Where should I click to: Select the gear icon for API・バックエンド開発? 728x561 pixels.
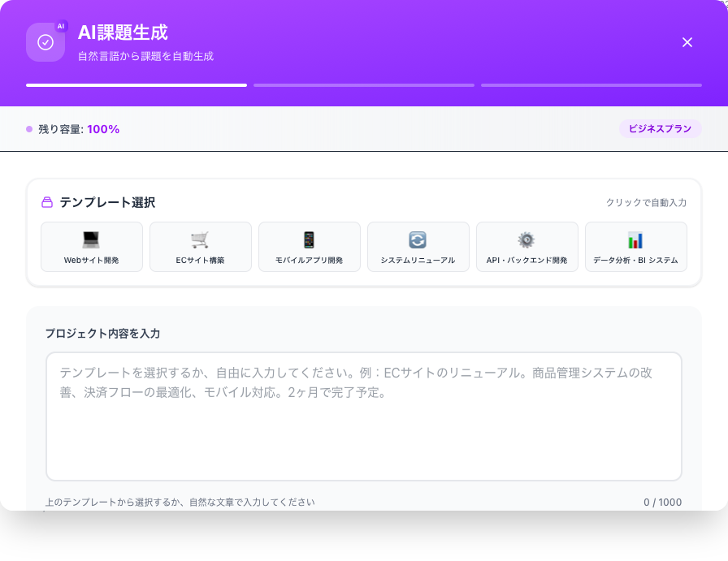[526, 240]
